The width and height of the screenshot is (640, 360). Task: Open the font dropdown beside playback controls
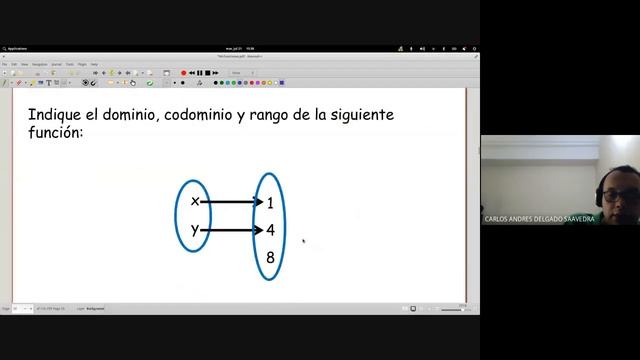242,73
